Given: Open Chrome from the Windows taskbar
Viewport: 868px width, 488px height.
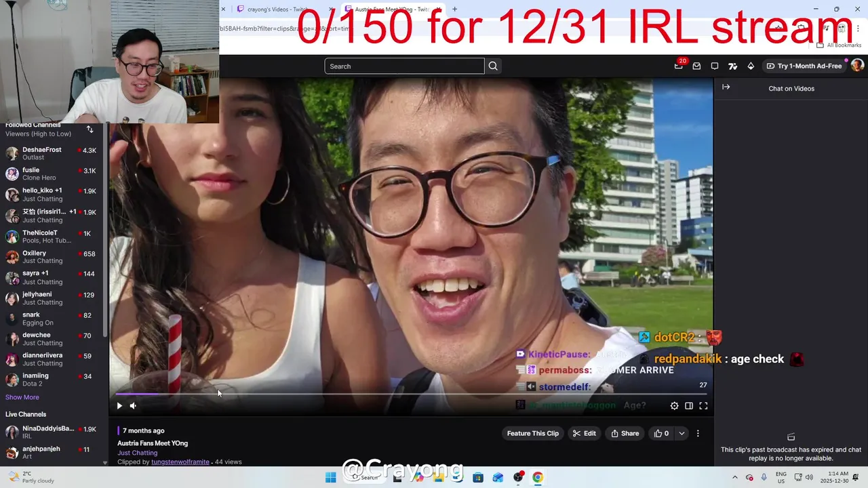Looking at the screenshot, I should (538, 477).
